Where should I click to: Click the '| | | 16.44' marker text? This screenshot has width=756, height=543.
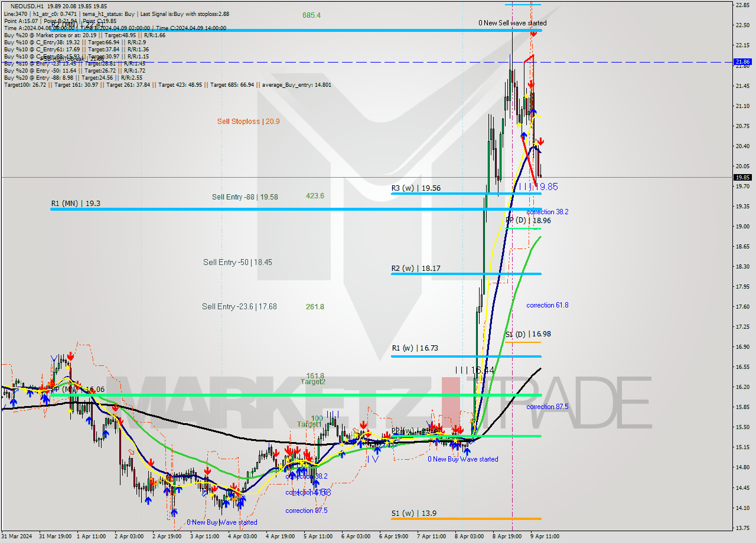(474, 370)
